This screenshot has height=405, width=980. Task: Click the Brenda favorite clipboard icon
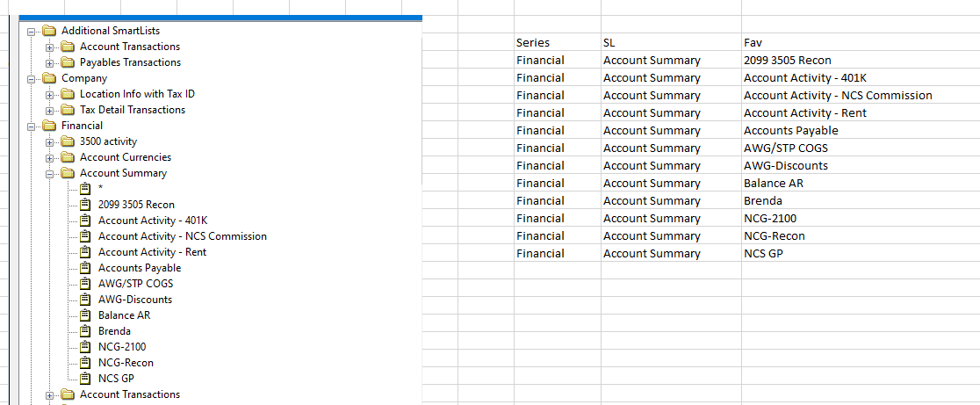pos(87,331)
